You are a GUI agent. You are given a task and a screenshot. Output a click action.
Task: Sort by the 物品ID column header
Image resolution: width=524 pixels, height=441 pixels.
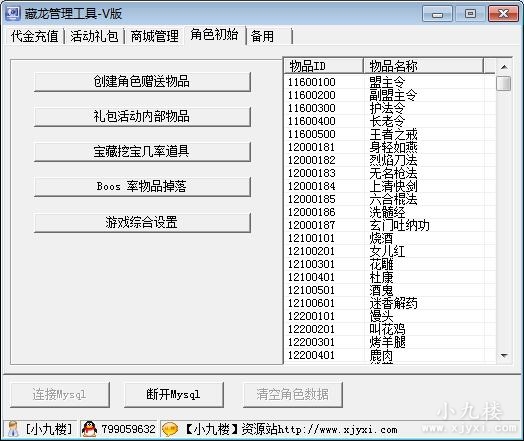pyautogui.click(x=324, y=66)
